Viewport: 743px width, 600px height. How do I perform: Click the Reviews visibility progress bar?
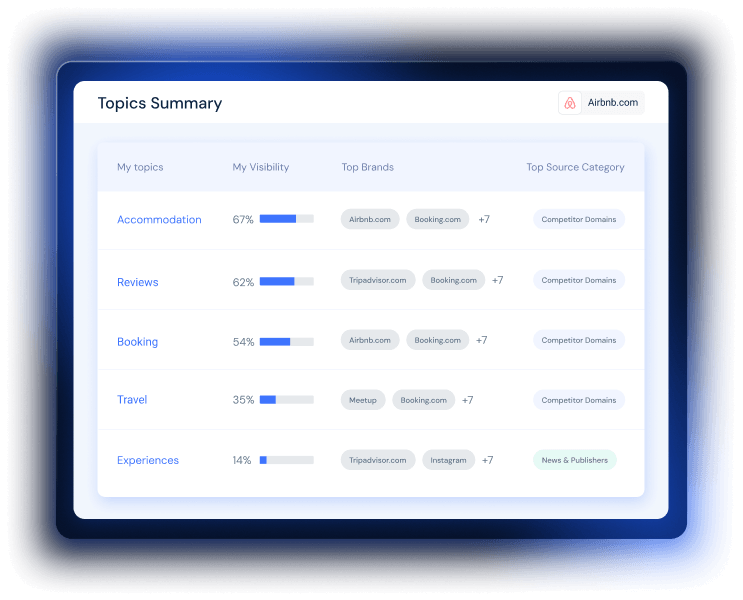coord(287,282)
